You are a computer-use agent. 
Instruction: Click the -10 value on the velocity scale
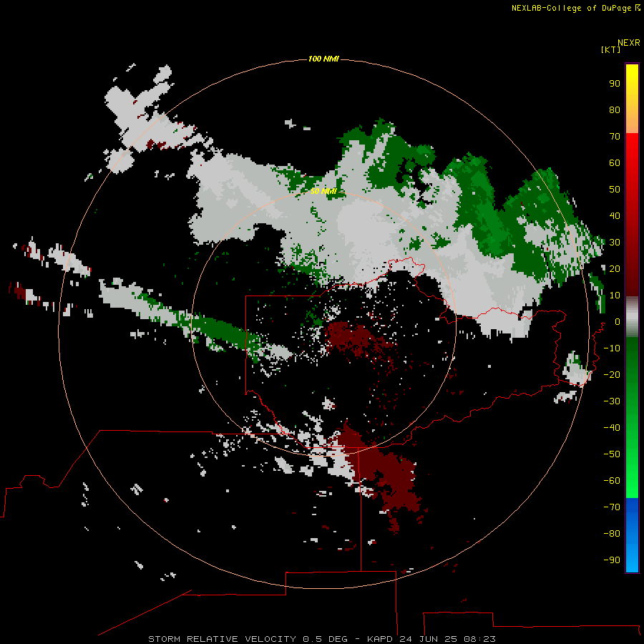coord(612,348)
